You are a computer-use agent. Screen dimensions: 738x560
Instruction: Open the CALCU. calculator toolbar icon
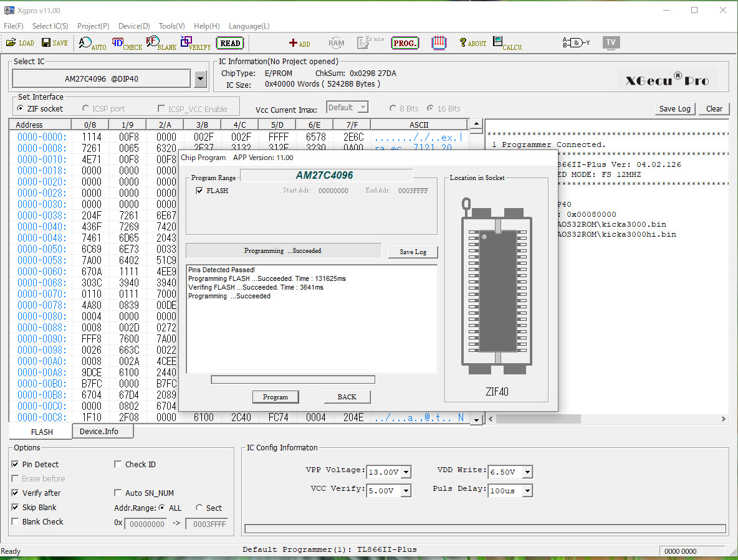[508, 43]
